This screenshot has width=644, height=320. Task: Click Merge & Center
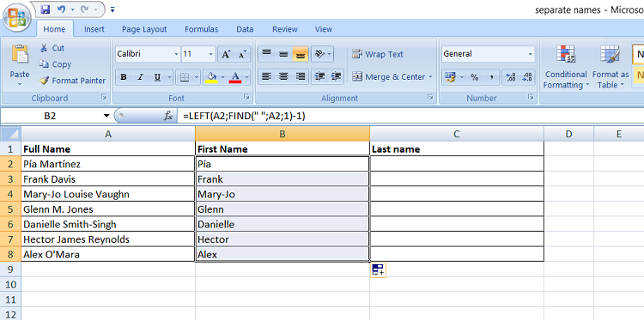[388, 76]
